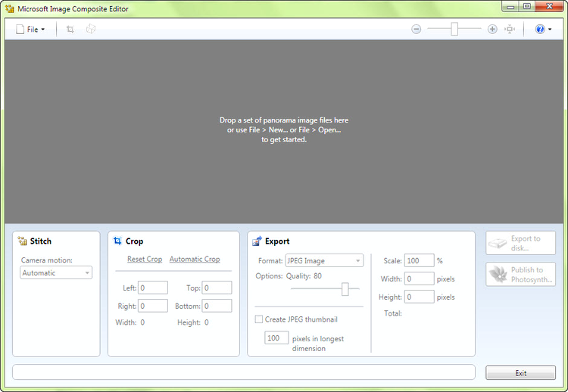This screenshot has width=568, height=392.
Task: Click the Right crop input field
Action: click(153, 306)
